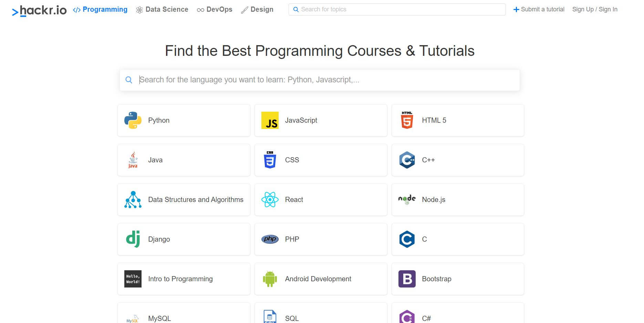
Task: Click the Android robot icon
Action: coord(270,279)
